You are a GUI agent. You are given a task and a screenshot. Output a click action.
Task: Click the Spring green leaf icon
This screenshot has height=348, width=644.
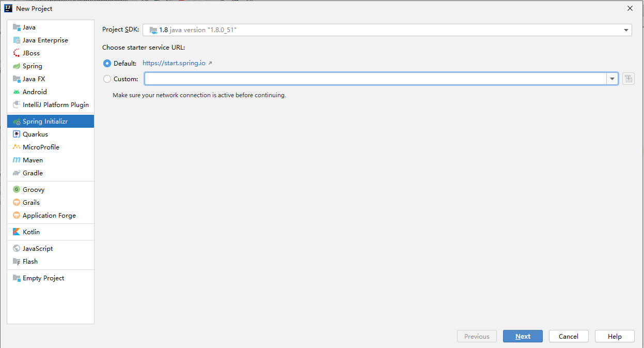17,66
